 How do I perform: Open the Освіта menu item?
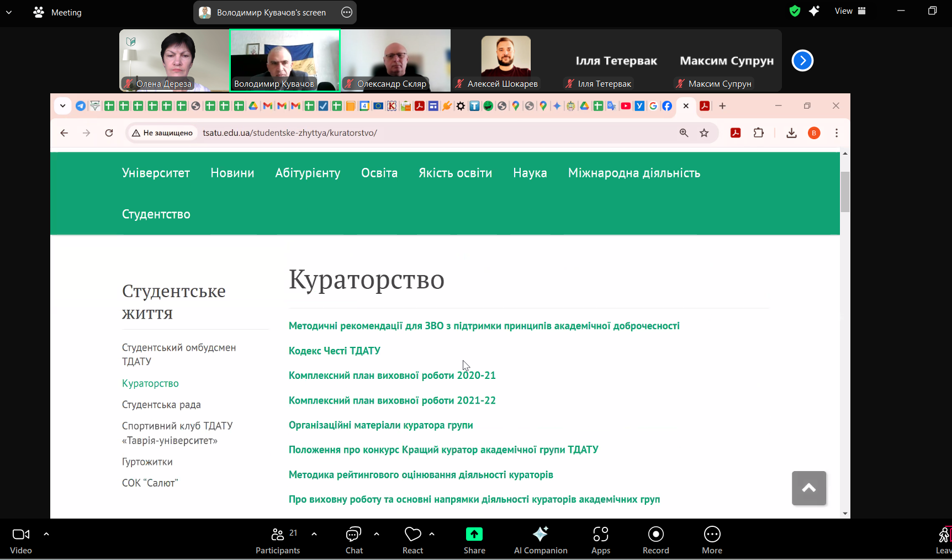(379, 173)
